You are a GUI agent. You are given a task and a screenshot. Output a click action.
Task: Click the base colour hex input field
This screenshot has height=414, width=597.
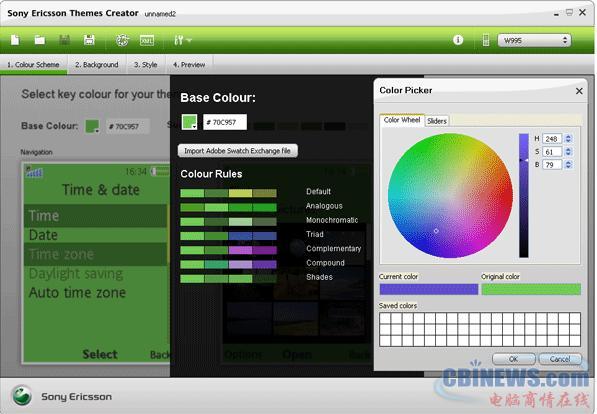(x=225, y=122)
